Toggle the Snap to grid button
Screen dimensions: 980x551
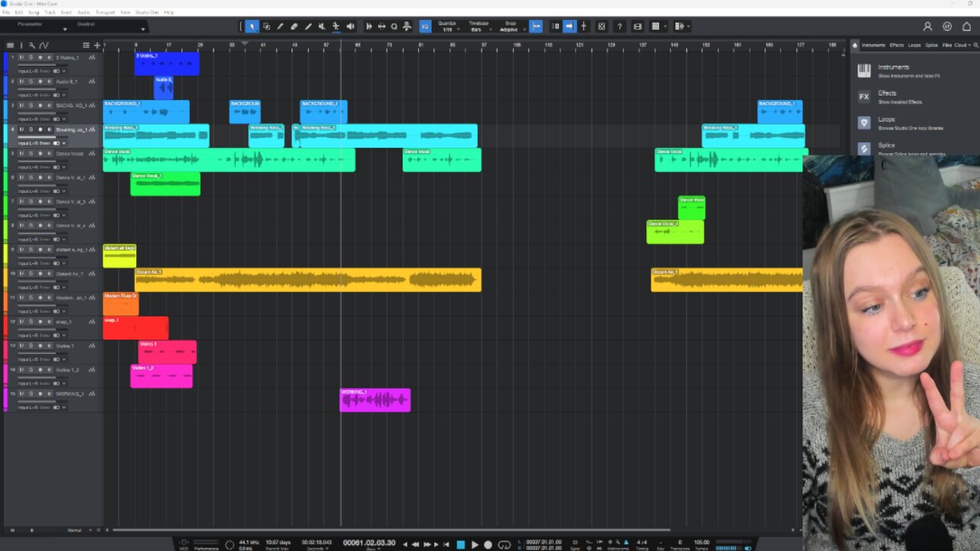tap(536, 26)
